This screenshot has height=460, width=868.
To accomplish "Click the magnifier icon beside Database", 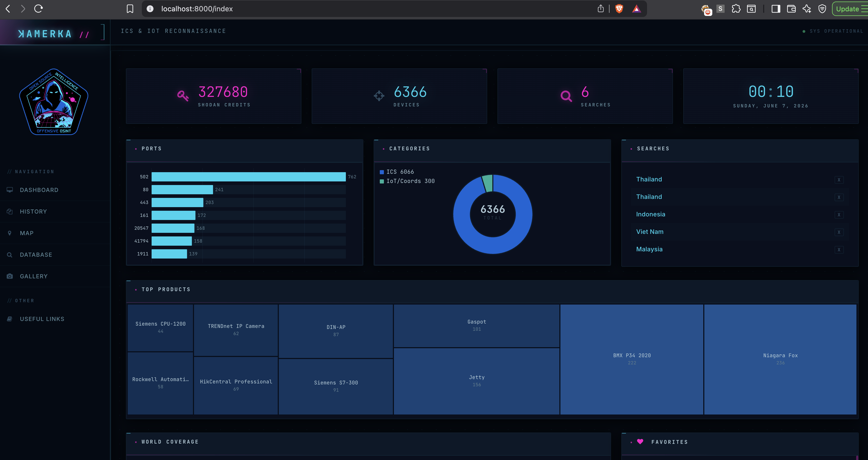I will [x=10, y=255].
